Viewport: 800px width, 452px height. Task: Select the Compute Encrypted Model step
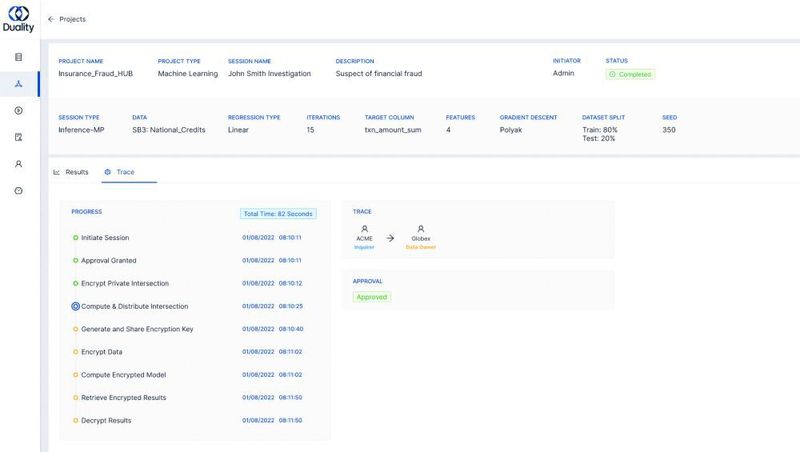pos(123,375)
